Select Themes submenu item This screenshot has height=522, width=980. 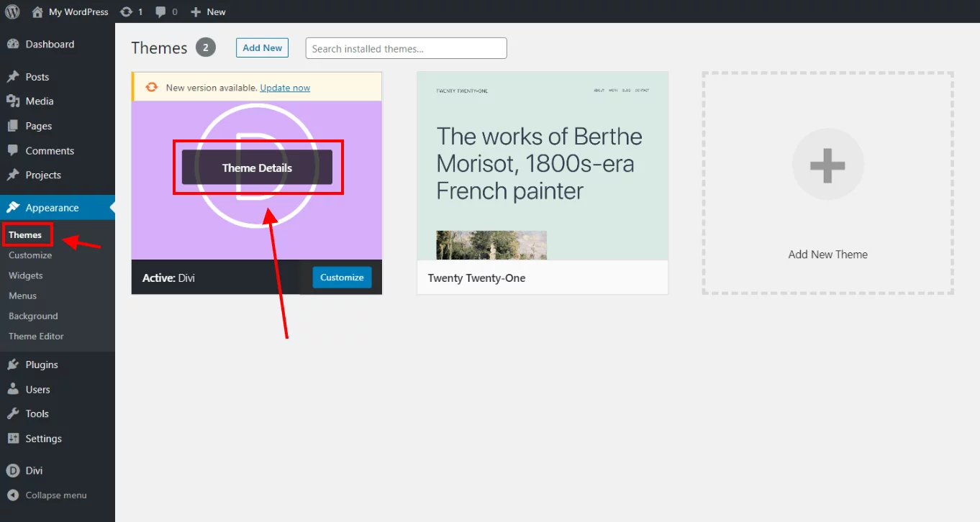click(25, 235)
